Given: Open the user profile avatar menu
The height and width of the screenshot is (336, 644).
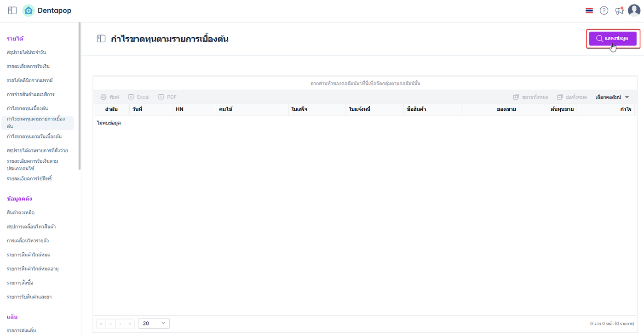Looking at the screenshot, I should click(x=634, y=11).
